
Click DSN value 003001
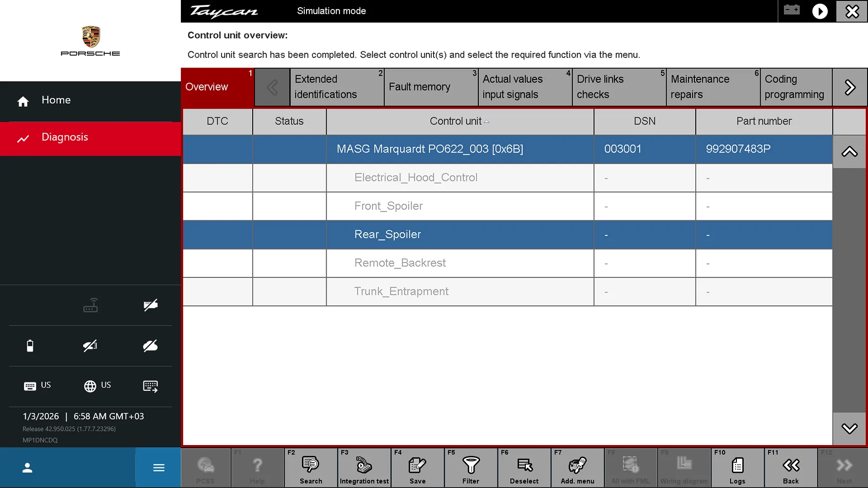tap(623, 149)
